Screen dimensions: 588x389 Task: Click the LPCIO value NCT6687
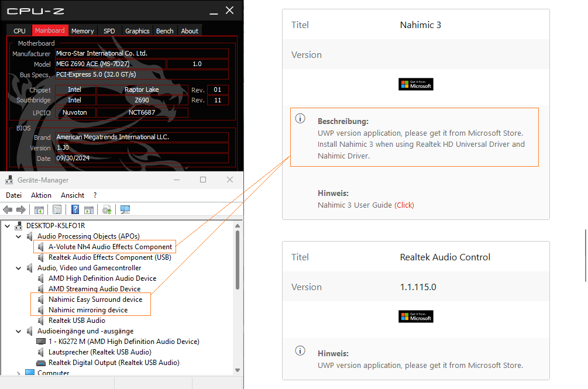pyautogui.click(x=142, y=112)
